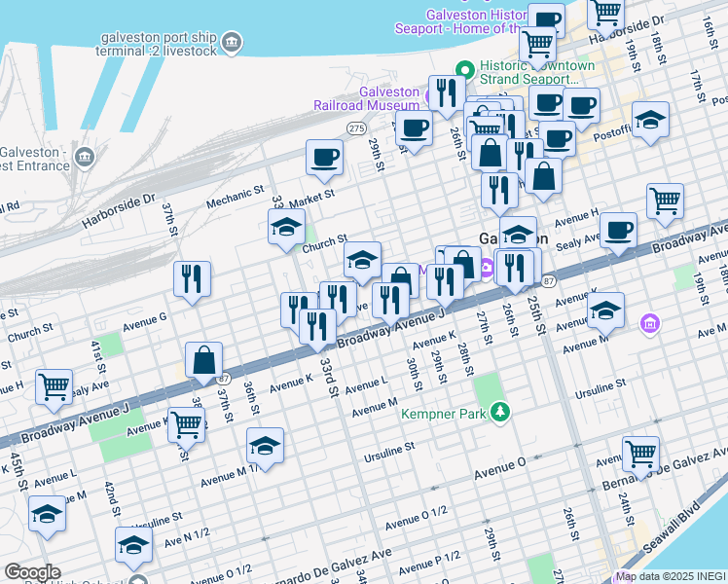Click the purple camera pin near 27th St
728x584 pixels.
click(486, 268)
